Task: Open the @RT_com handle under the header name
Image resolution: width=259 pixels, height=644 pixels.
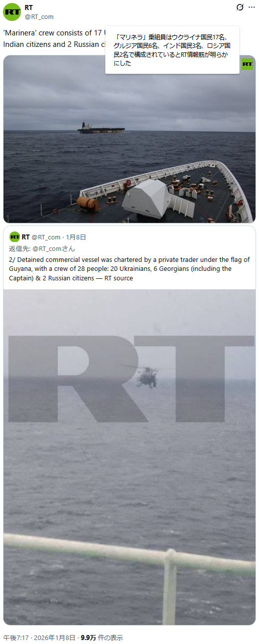Action: tap(39, 16)
